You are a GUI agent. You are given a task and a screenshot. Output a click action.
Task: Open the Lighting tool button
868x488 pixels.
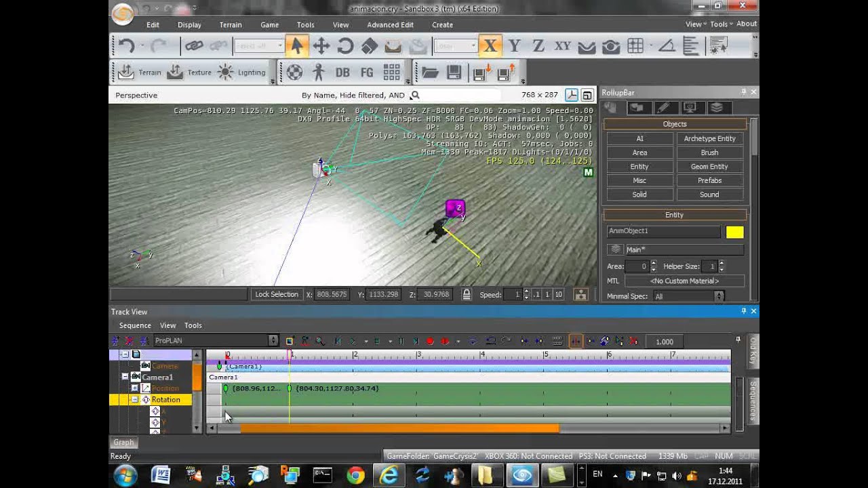241,73
